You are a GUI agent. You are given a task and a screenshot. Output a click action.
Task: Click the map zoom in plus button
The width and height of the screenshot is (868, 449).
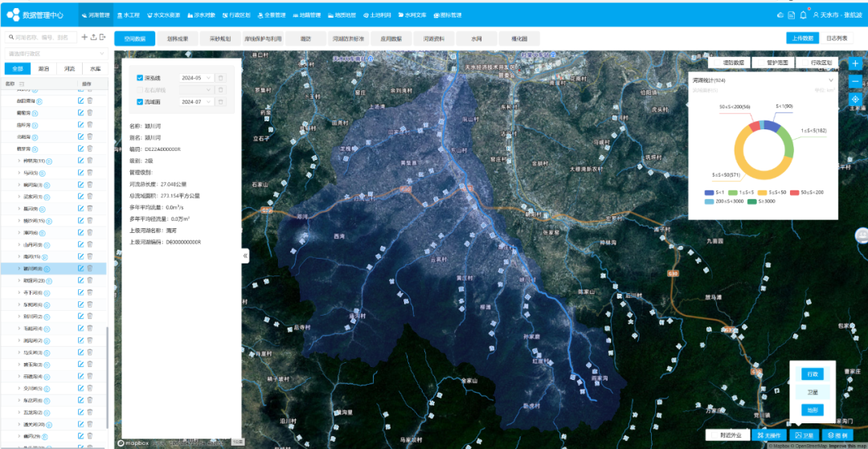pos(855,64)
